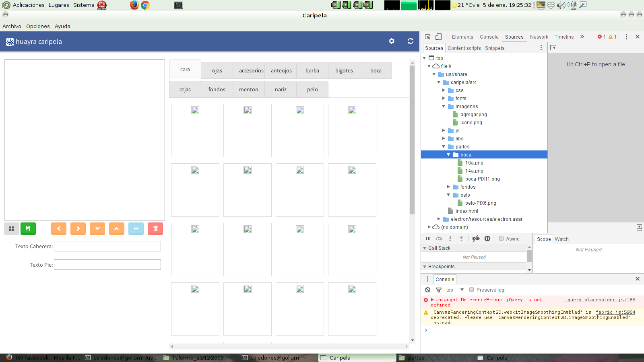Deactivate breakpoints icon in debugger toolbar
The height and width of the screenshot is (362, 644).
476,239
